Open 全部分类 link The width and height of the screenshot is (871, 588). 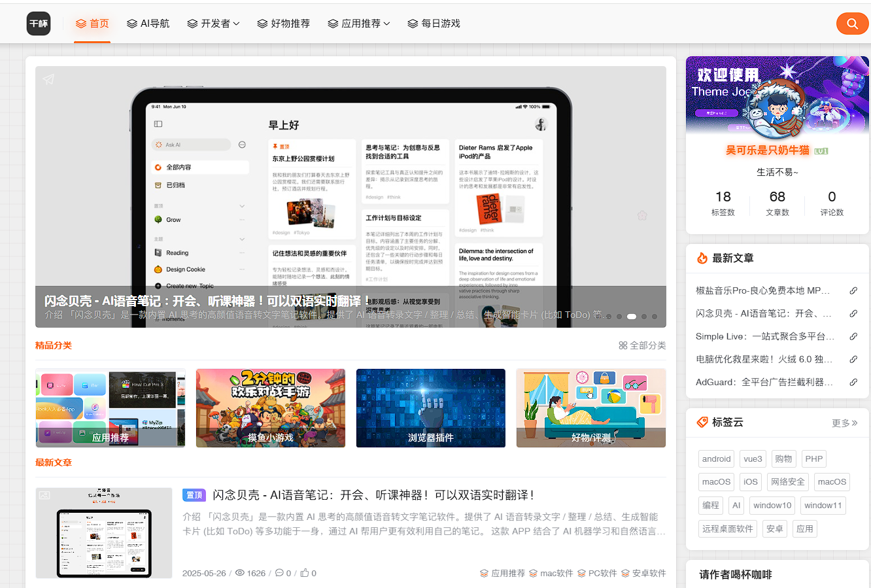[x=642, y=345]
